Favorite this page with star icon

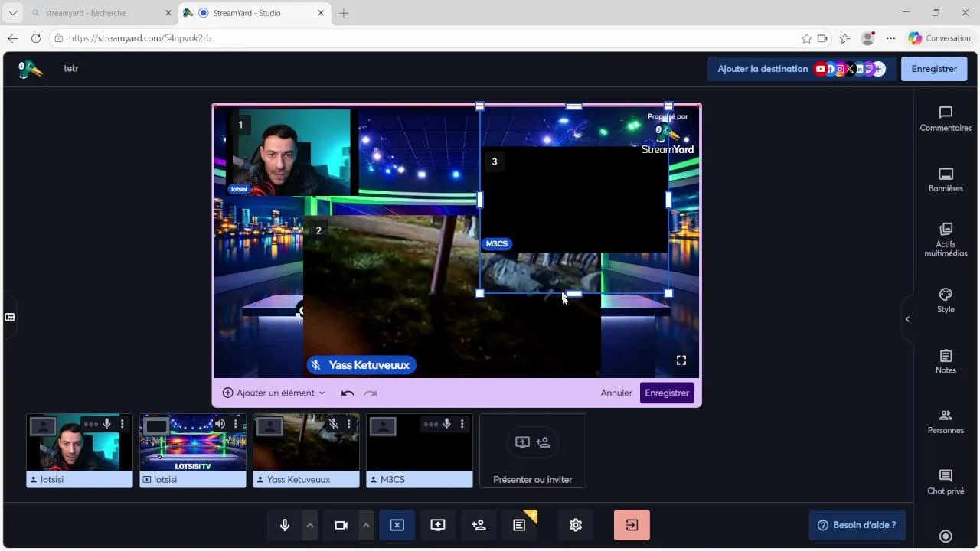[x=806, y=38]
